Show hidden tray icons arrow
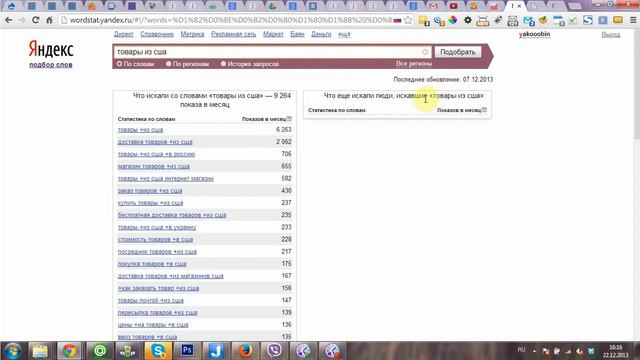The image size is (640, 360). tap(534, 351)
